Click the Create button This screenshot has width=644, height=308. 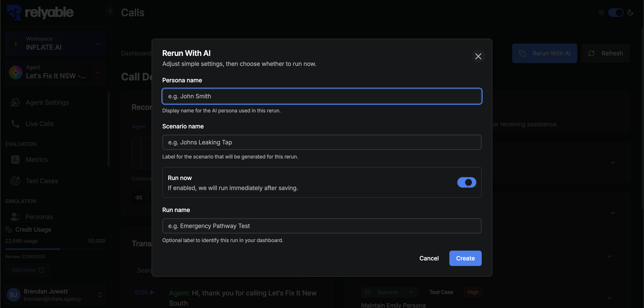pos(465,258)
